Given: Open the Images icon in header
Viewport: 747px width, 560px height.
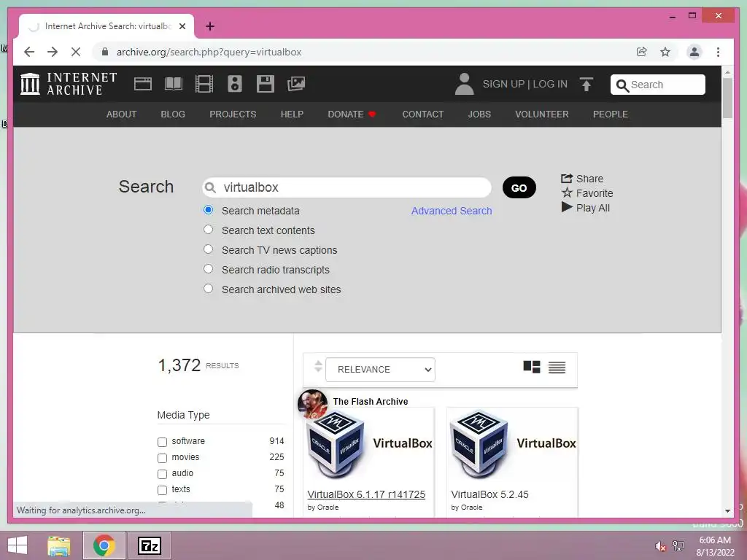Looking at the screenshot, I should pos(296,84).
